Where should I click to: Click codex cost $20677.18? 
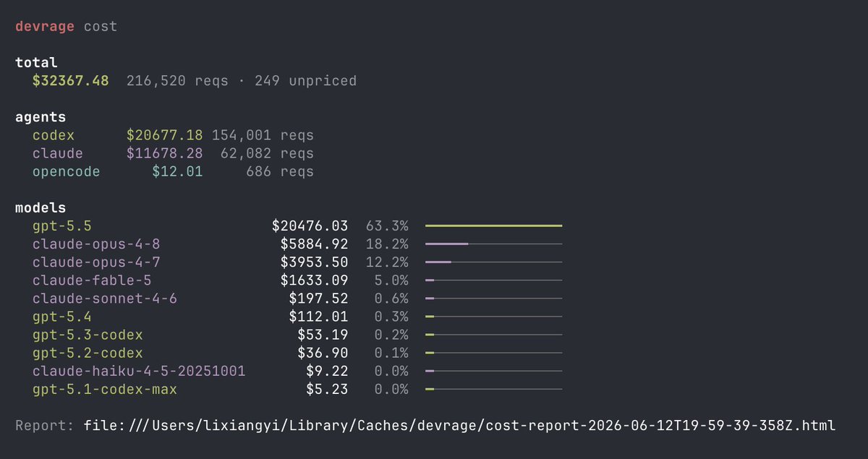164,135
